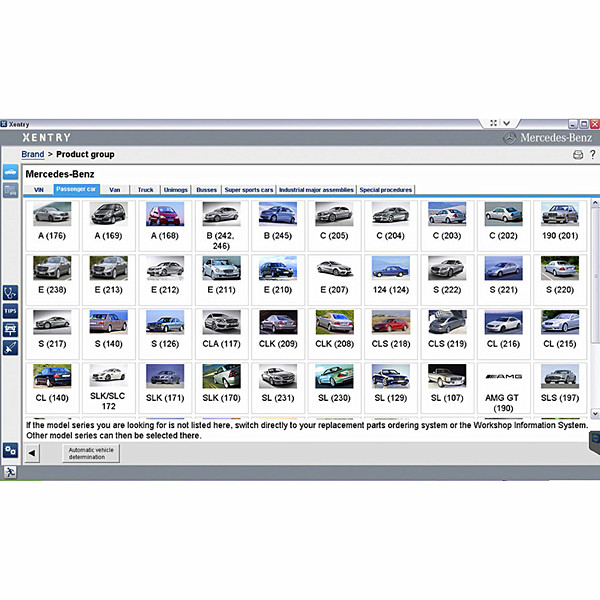
Task: Click the Mercedes-Benz star logo
Action: click(509, 138)
